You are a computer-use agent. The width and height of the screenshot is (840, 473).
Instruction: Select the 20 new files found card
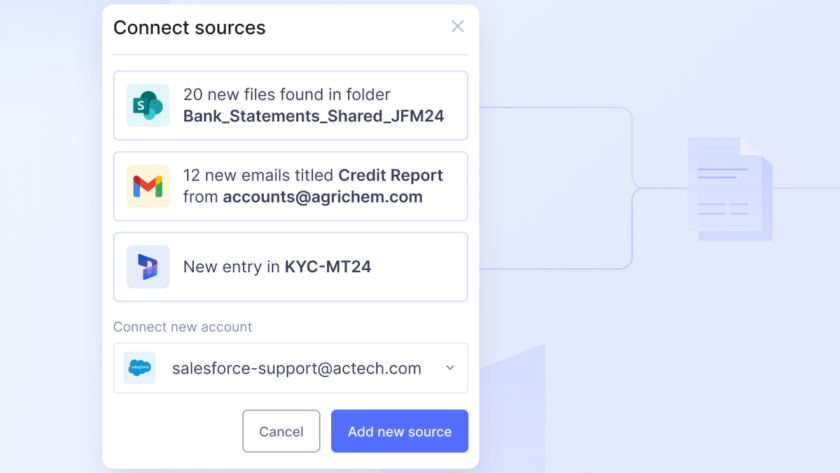(290, 105)
